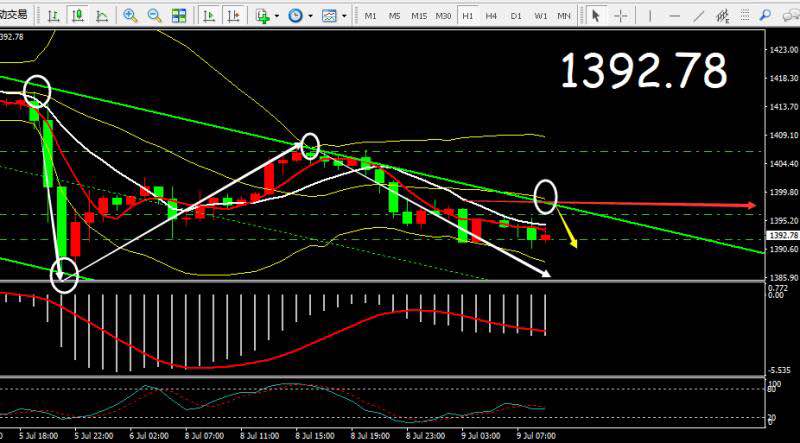Click time label 8 Jul 19:00

point(370,436)
